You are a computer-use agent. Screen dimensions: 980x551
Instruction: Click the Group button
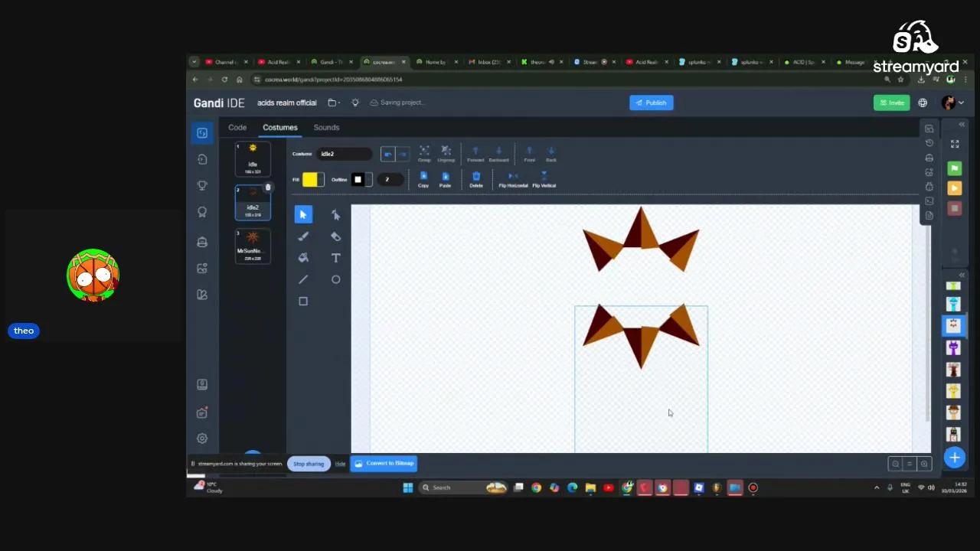tap(424, 154)
